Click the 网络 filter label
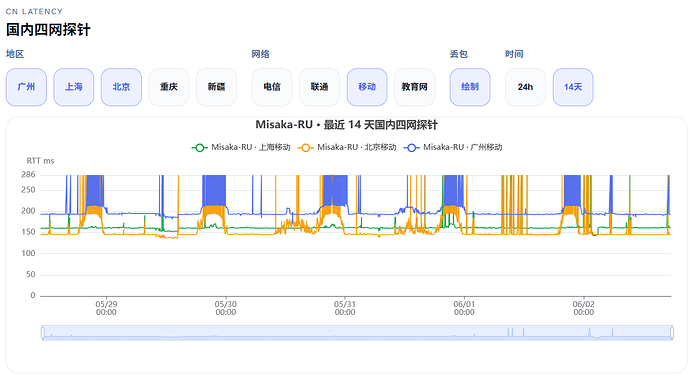Screen dimensions: 690x377 coord(261,54)
